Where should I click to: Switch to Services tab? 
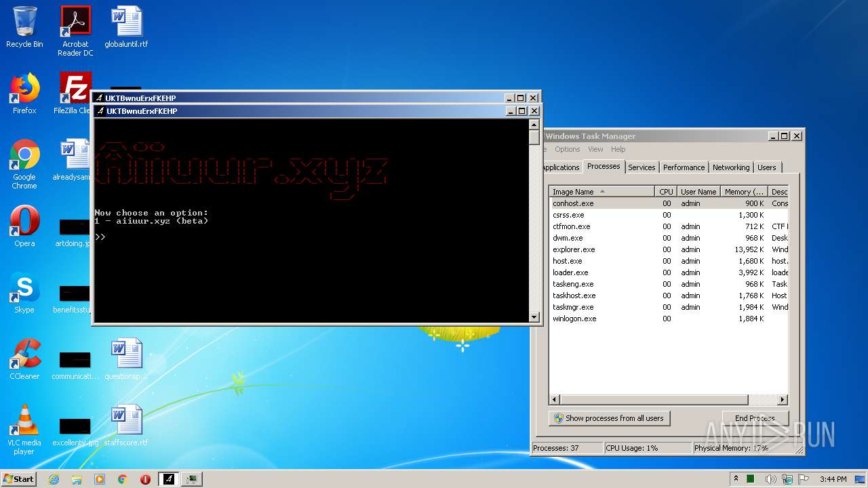pos(642,167)
